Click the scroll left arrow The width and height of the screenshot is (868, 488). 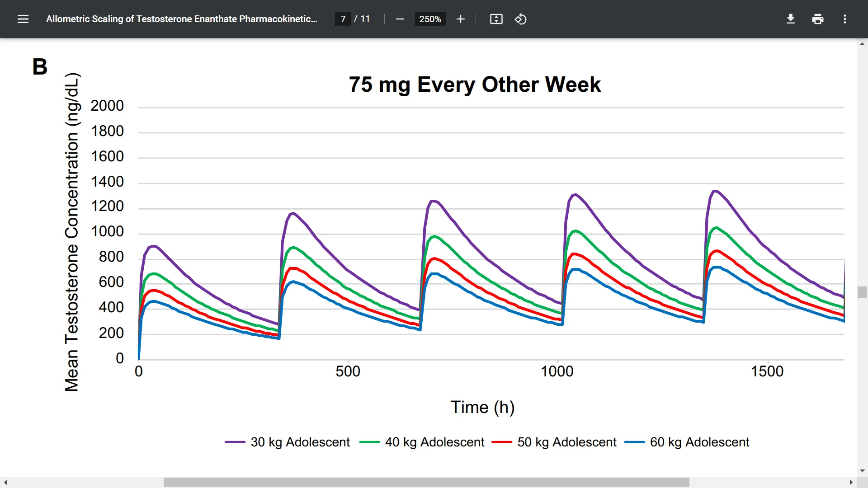(x=5, y=483)
